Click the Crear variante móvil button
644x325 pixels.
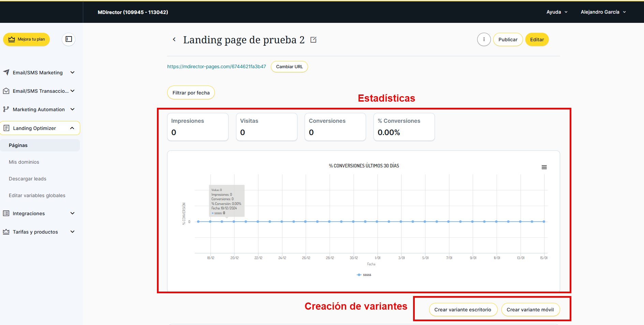click(x=530, y=310)
